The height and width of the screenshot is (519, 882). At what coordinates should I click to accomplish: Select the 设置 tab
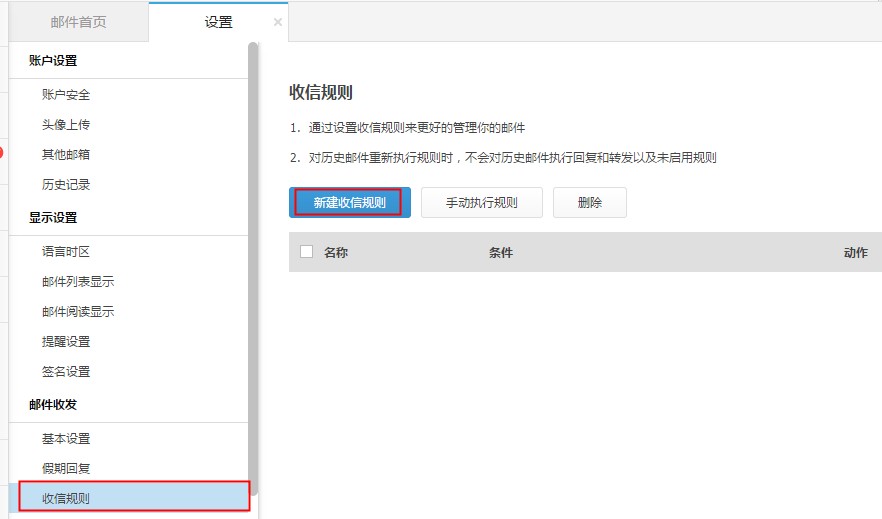218,22
